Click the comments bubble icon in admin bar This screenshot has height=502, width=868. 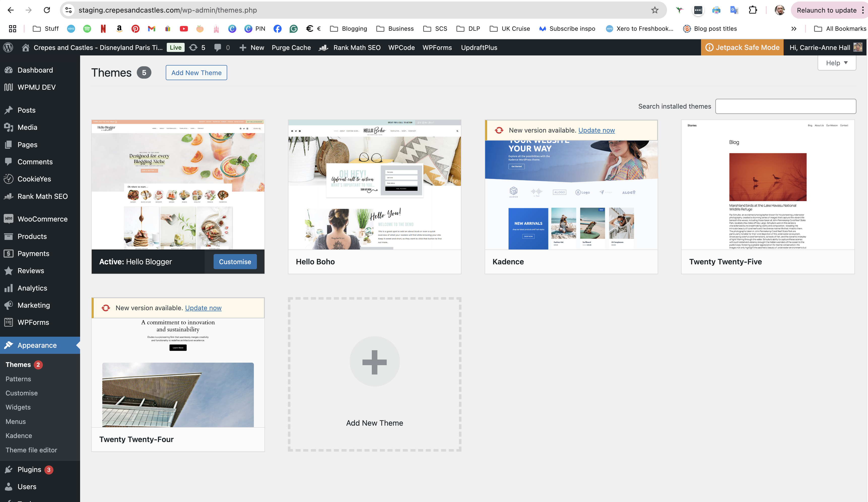pos(217,48)
